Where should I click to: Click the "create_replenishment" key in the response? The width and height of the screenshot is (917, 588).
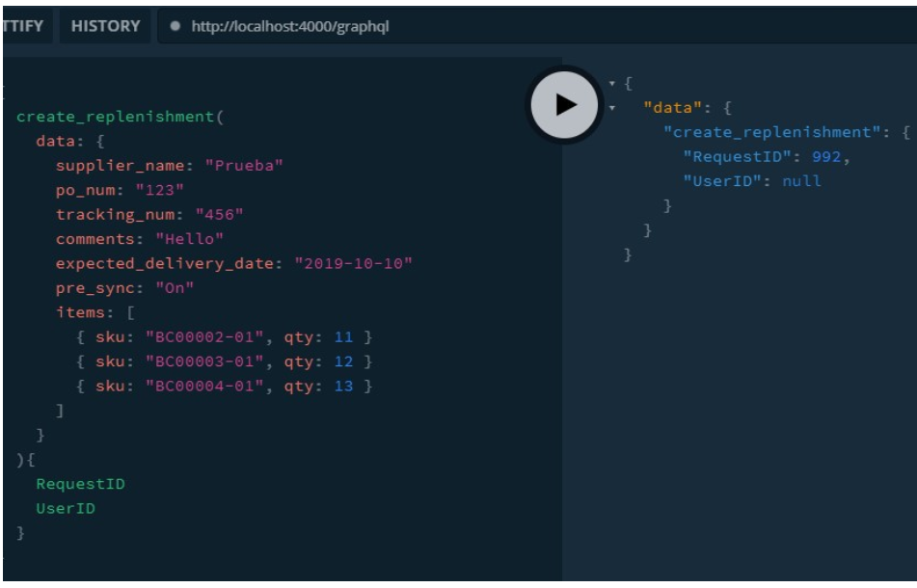772,133
